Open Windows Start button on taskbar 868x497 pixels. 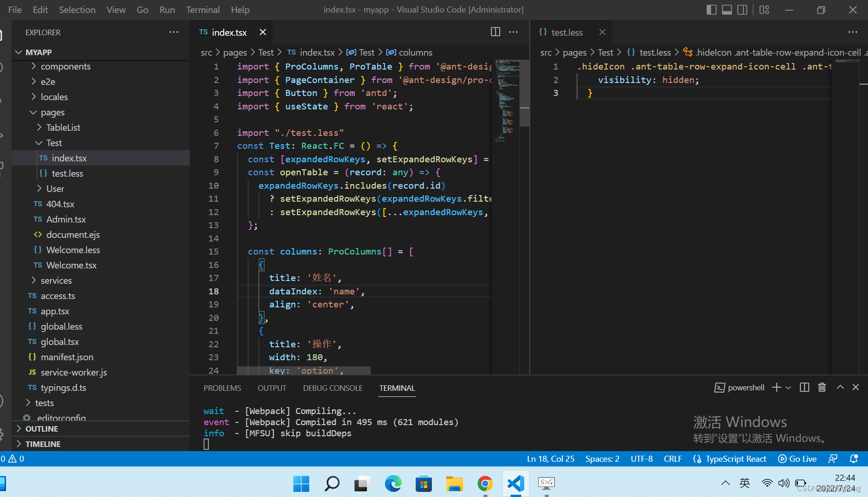[301, 484]
